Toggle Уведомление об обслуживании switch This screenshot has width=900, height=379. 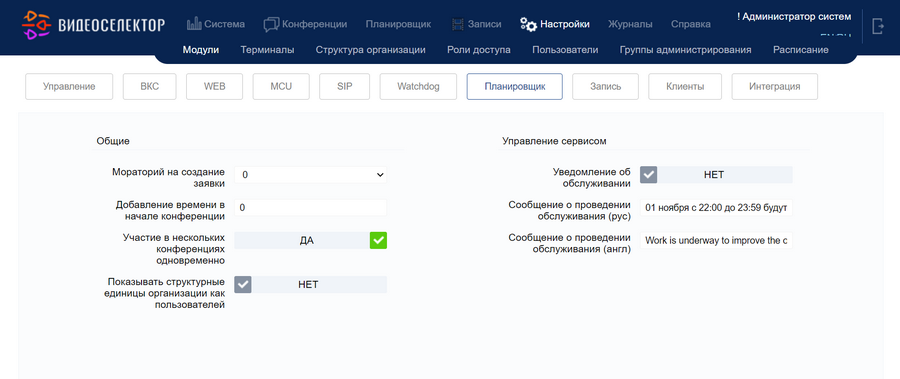pyautogui.click(x=716, y=175)
